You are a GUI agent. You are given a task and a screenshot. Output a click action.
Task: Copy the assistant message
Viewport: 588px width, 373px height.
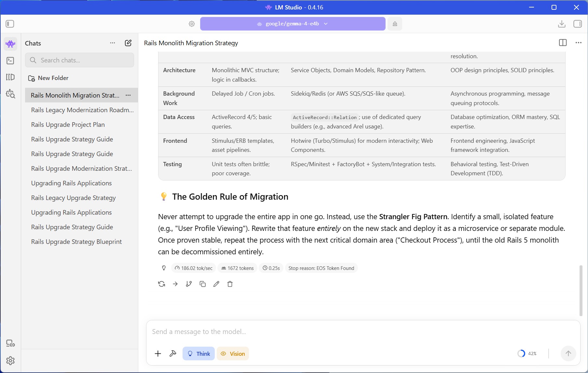(x=202, y=284)
